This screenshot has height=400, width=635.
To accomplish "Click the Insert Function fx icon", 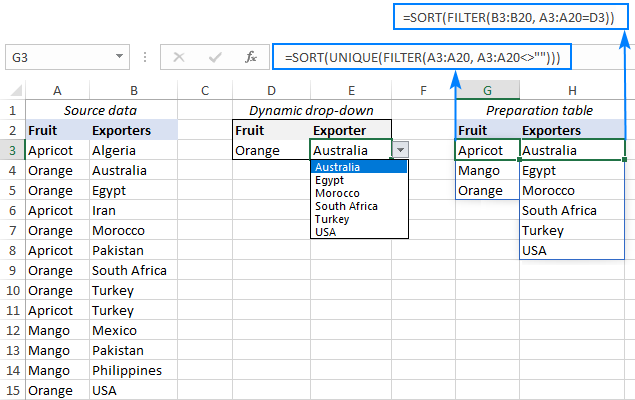I will 252,58.
